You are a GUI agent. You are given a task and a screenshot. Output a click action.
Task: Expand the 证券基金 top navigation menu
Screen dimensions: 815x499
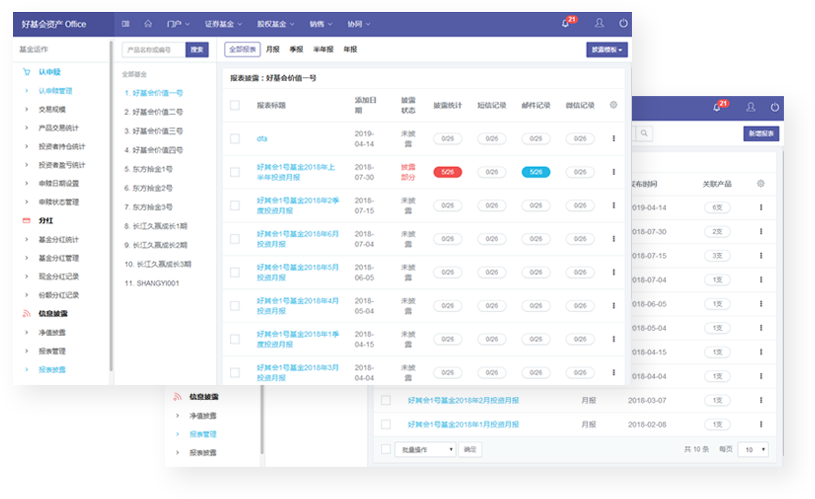222,23
